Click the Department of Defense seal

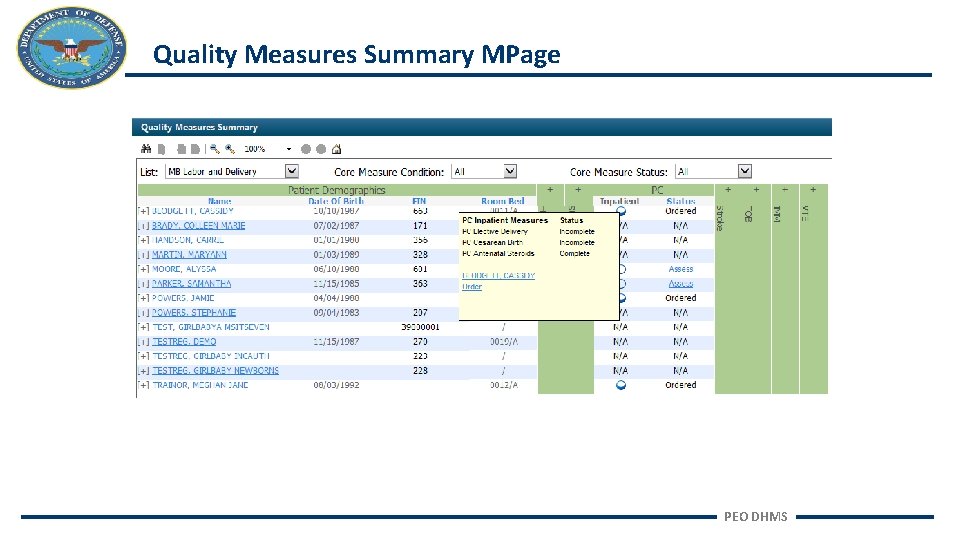pyautogui.click(x=72, y=48)
